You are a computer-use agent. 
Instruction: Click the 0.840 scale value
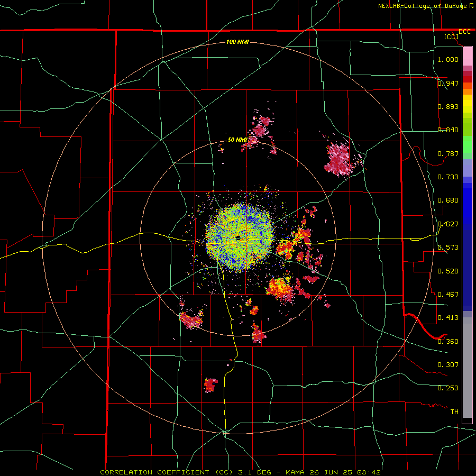pos(448,130)
